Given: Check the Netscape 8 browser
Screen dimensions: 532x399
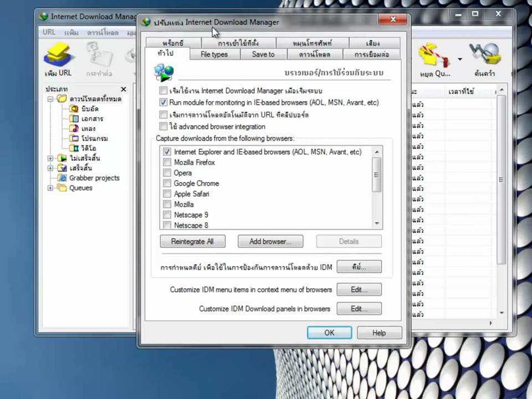Looking at the screenshot, I should pyautogui.click(x=167, y=225).
